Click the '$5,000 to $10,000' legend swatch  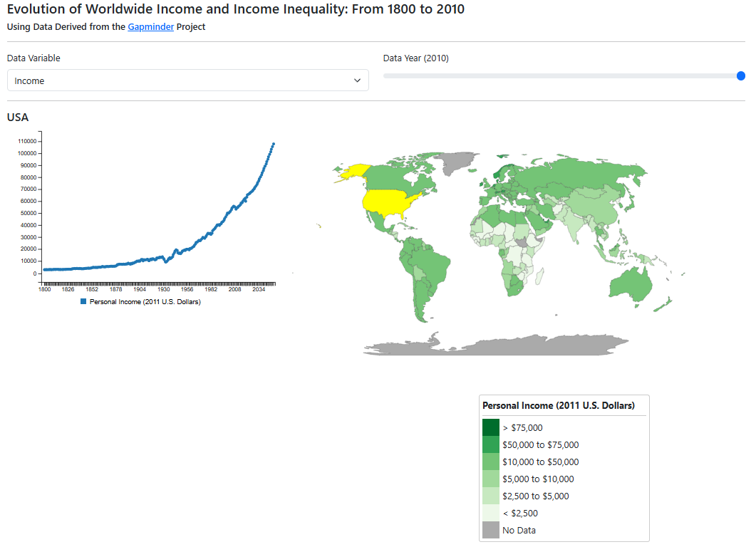pyautogui.click(x=490, y=479)
